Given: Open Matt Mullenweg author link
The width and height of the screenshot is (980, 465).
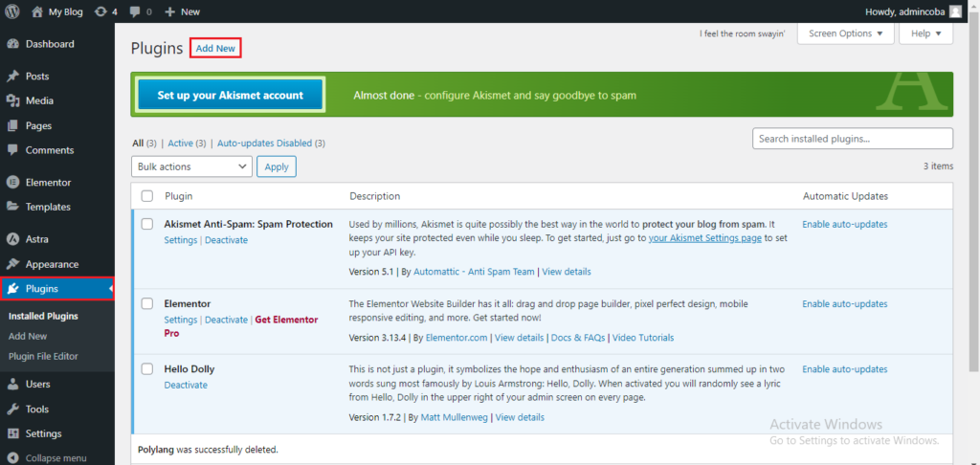Looking at the screenshot, I should (x=455, y=417).
